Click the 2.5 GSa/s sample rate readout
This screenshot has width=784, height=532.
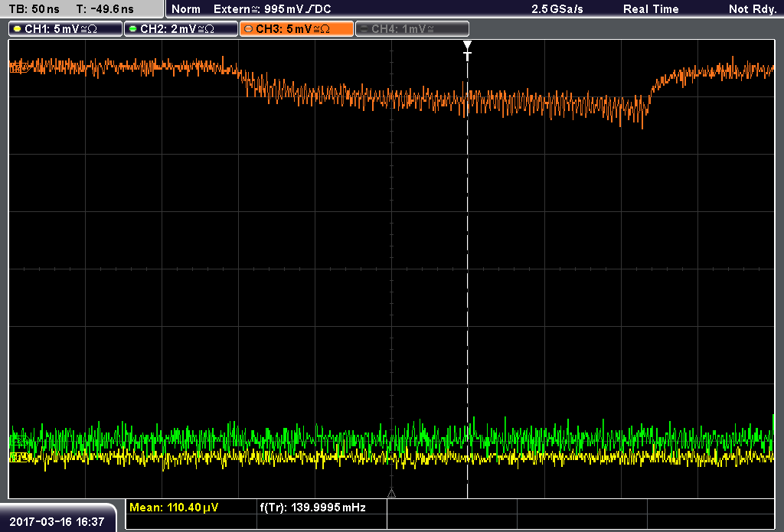pyautogui.click(x=557, y=9)
